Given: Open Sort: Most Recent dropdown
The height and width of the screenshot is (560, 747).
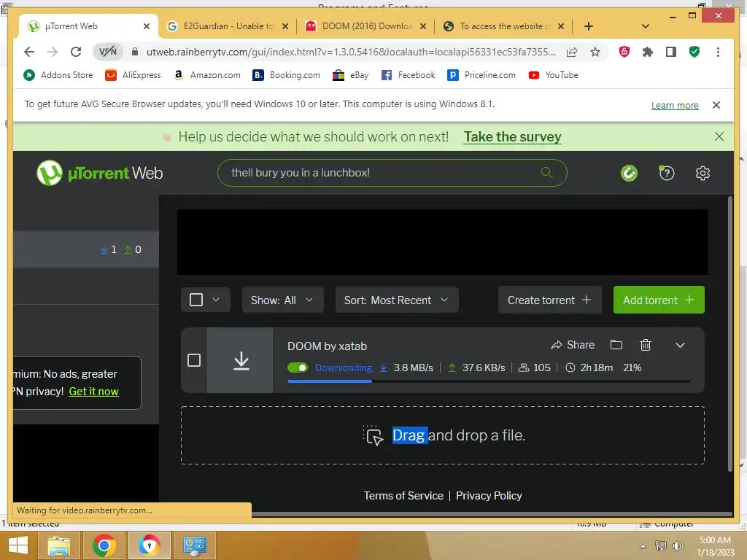Looking at the screenshot, I should 397,300.
